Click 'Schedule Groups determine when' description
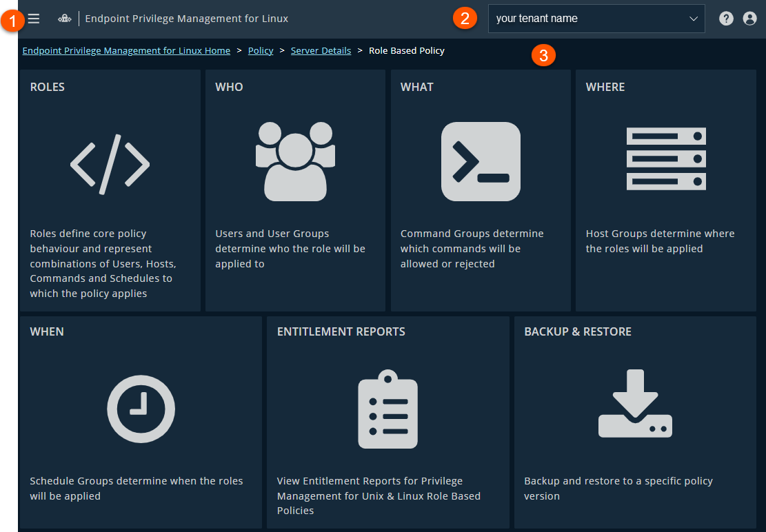The height and width of the screenshot is (532, 766). coord(137,488)
